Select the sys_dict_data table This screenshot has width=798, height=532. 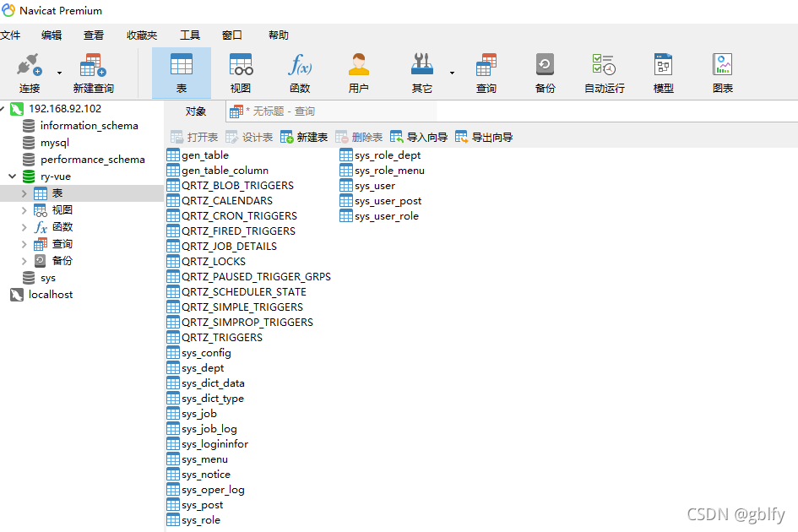213,383
